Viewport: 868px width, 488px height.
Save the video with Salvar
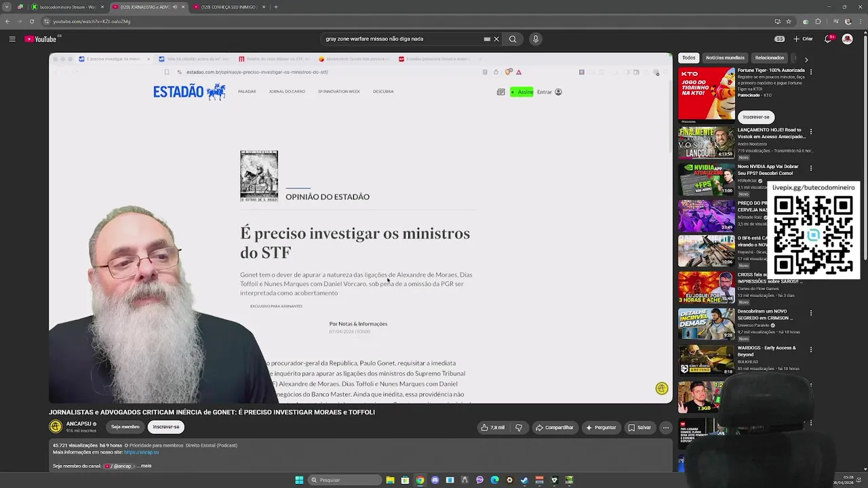(639, 428)
